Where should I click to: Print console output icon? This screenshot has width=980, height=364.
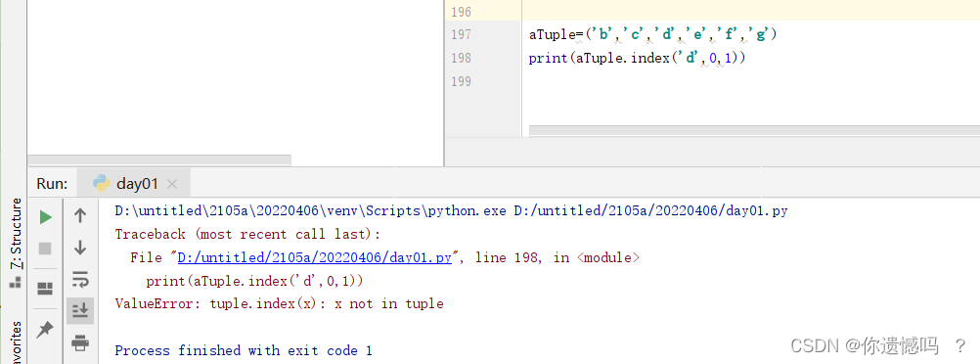coord(80,342)
